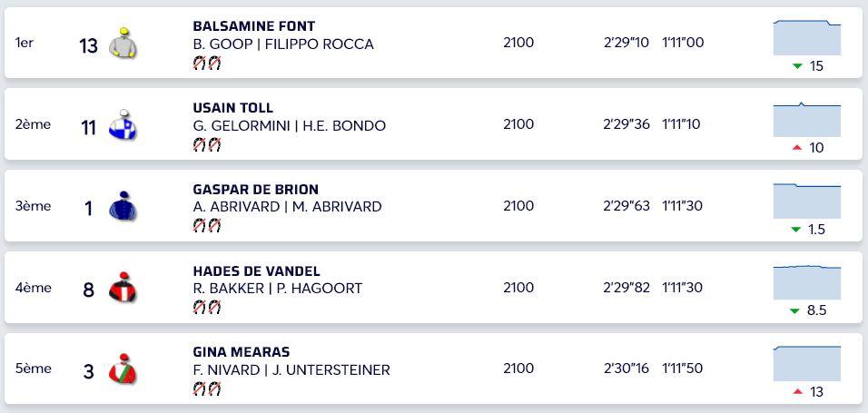Open Gaspar de Brion's odds evolution chart
This screenshot has width=868, height=413.
[807, 201]
